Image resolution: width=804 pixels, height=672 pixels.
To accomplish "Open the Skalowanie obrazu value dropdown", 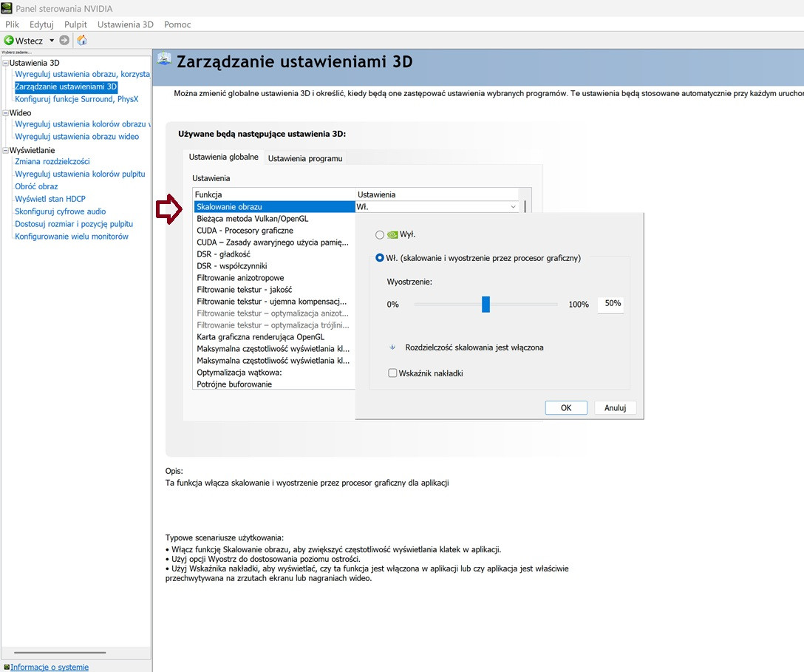I will 513,207.
